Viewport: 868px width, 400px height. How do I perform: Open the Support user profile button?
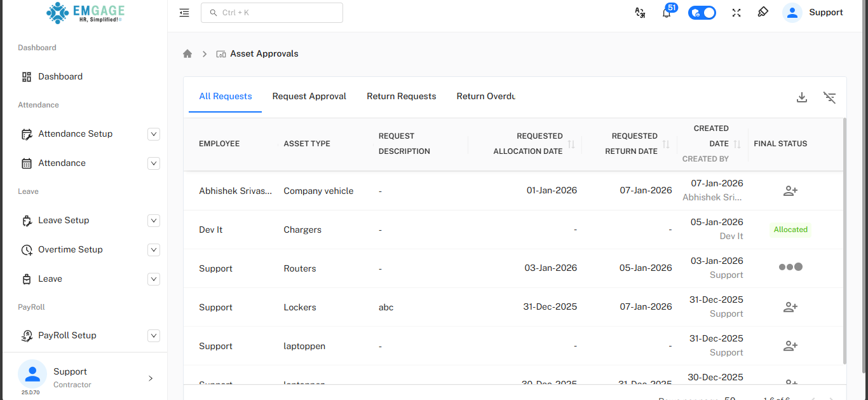tap(813, 13)
